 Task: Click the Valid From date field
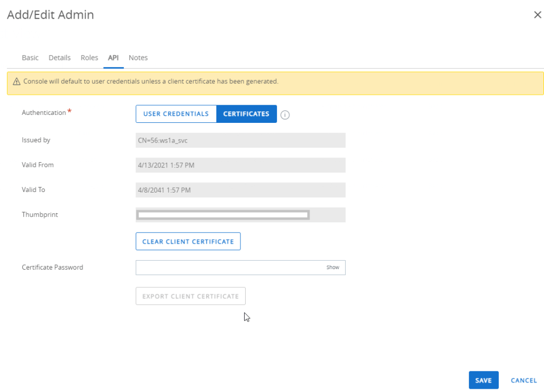pos(240,165)
